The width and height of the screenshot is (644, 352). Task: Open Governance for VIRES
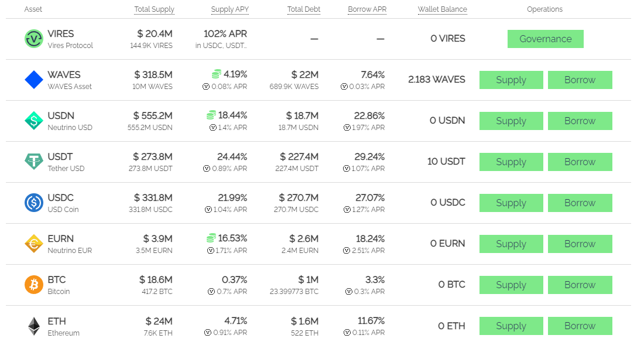pos(545,39)
